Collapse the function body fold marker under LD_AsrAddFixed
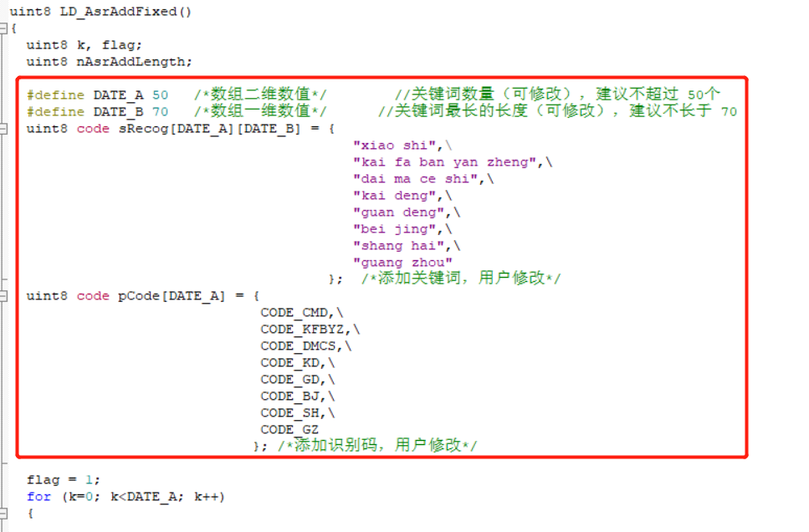 point(3,28)
